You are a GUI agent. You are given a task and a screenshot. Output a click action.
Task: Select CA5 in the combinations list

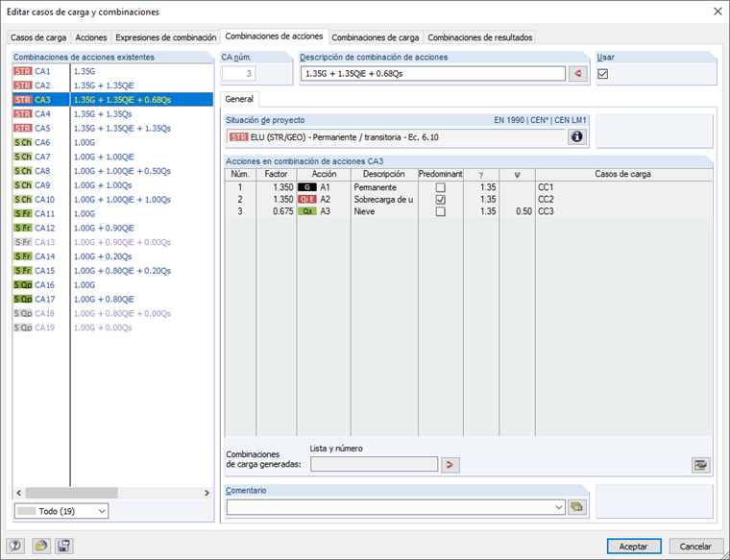point(113,128)
